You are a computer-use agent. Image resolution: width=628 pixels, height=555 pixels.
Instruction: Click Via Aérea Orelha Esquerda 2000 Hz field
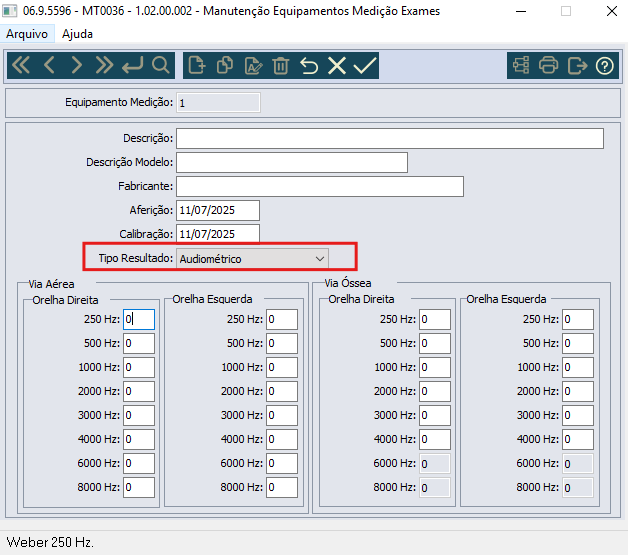click(x=282, y=391)
